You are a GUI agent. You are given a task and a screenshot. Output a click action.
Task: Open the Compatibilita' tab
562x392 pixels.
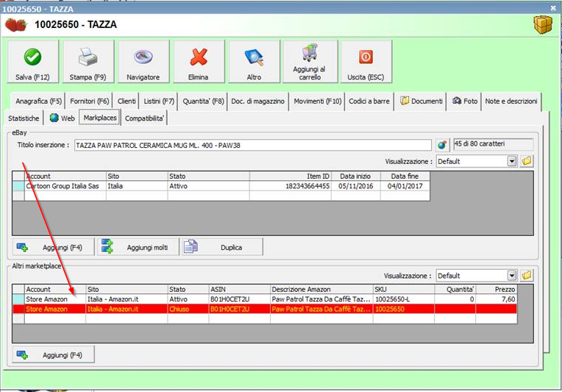coord(144,118)
